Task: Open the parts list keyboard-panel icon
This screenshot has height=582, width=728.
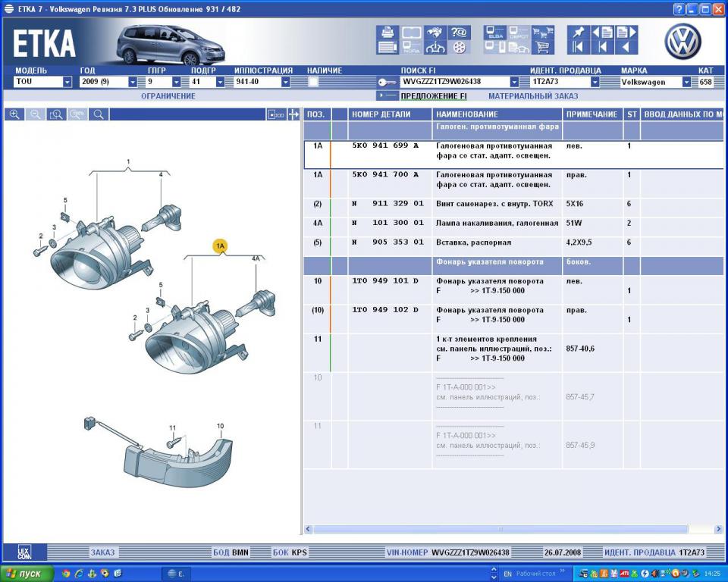Action: [x=388, y=47]
